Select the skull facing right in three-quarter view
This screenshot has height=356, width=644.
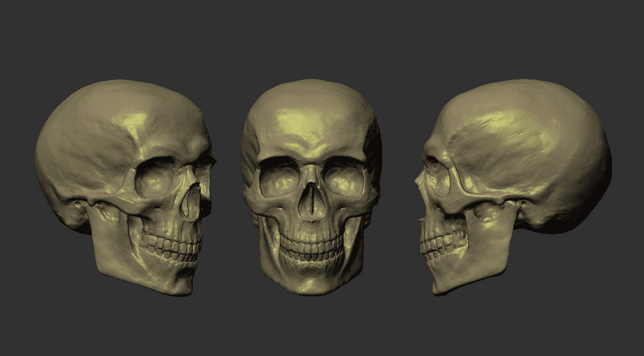125,187
